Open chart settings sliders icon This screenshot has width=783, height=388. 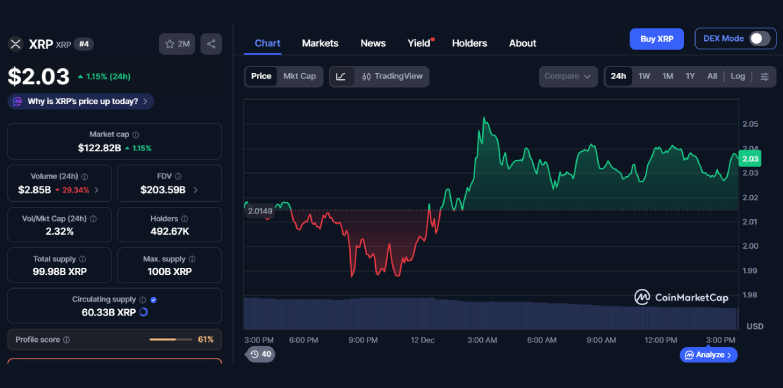click(x=765, y=76)
